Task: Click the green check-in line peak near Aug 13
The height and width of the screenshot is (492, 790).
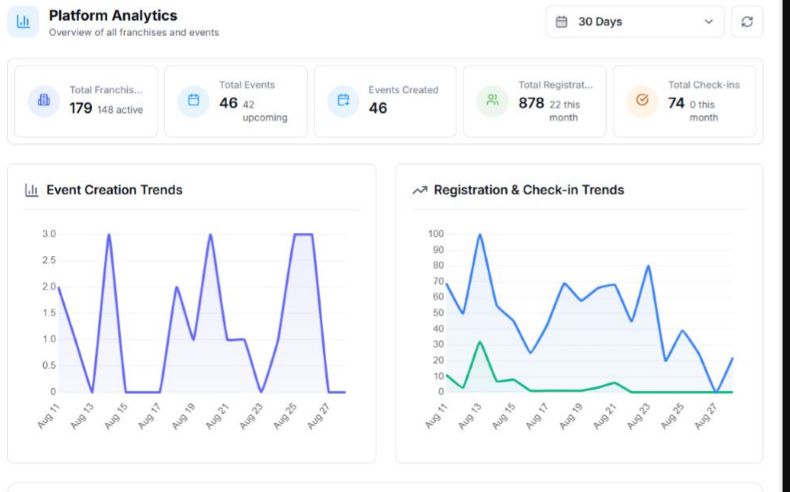Action: pos(480,342)
